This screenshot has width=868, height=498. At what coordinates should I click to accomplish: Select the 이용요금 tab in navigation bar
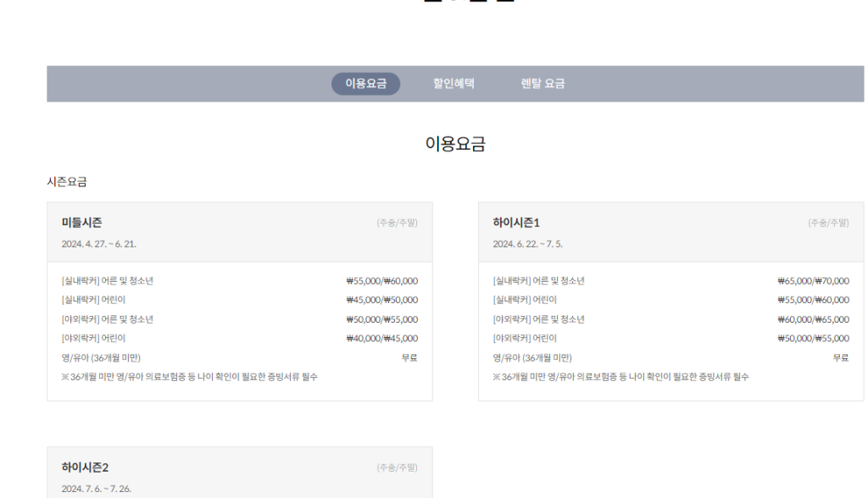tap(368, 84)
